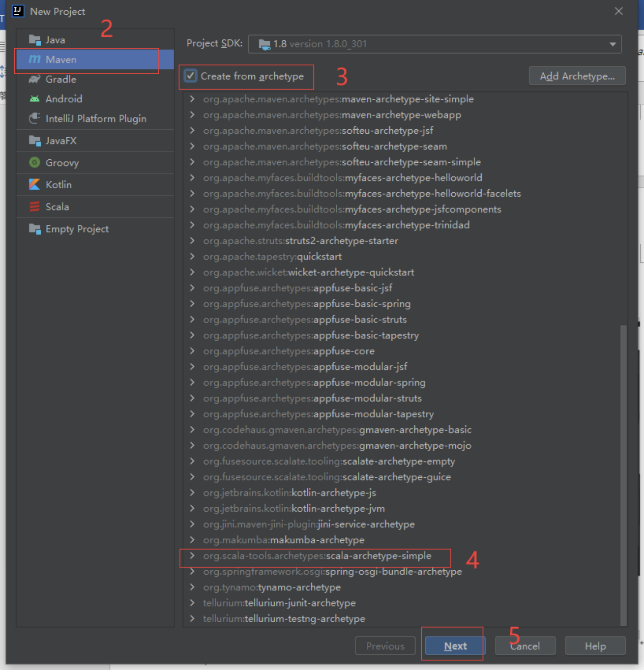
Task: Select tellurium-junit-archetype row text
Action: pos(279,603)
